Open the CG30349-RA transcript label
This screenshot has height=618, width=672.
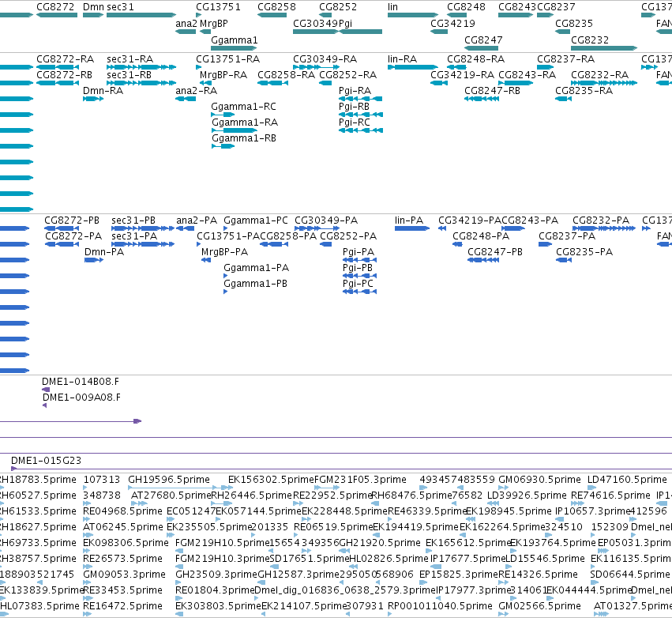tap(325, 58)
